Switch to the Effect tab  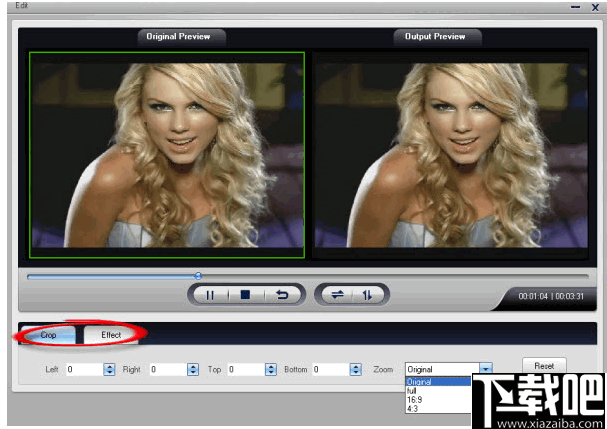tap(111, 335)
